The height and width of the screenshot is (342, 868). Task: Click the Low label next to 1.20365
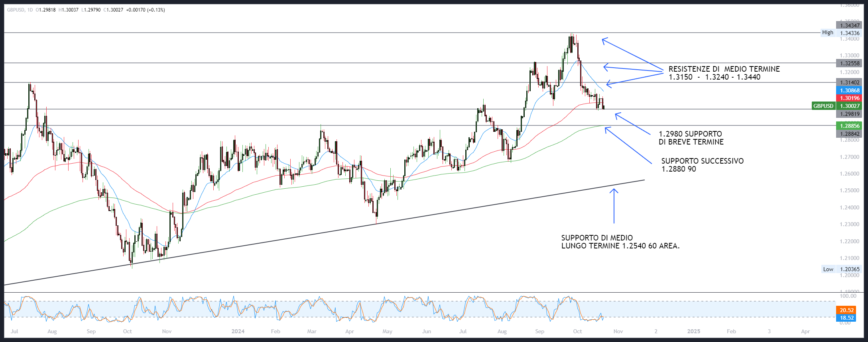pyautogui.click(x=828, y=269)
